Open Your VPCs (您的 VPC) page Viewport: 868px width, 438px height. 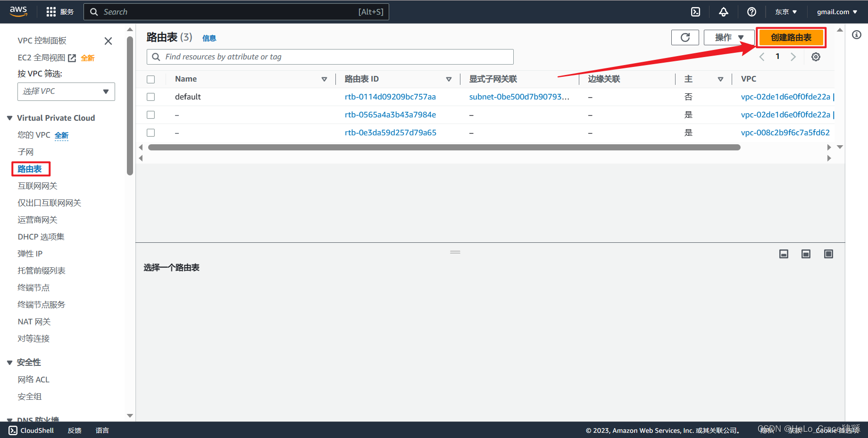coord(34,135)
